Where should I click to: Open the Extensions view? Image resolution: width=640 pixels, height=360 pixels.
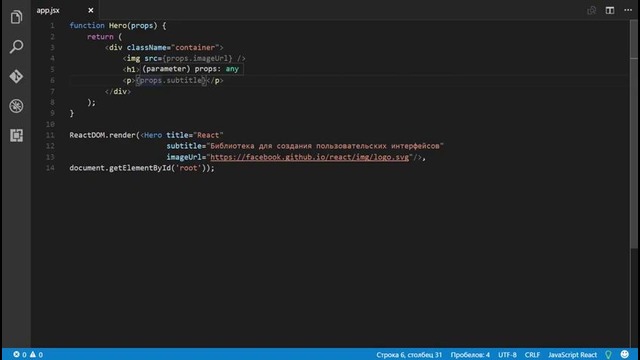(16, 135)
